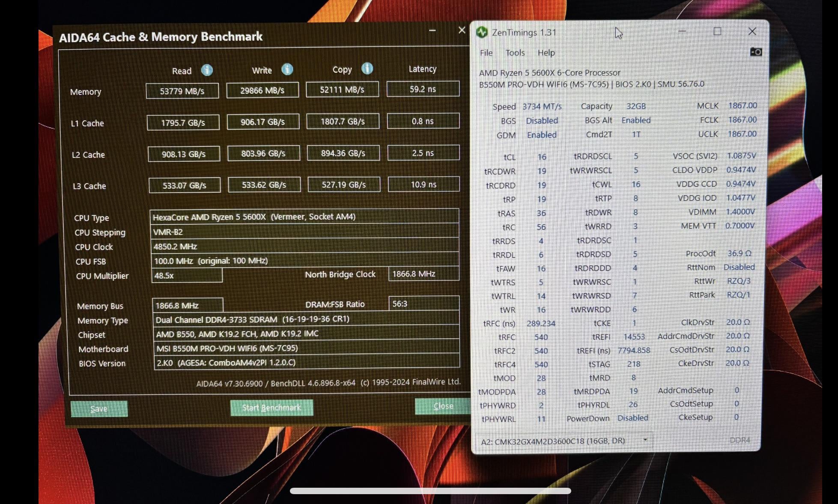838x504 pixels.
Task: Click the ProcOdt value 36.9 Ω
Action: pos(740,253)
